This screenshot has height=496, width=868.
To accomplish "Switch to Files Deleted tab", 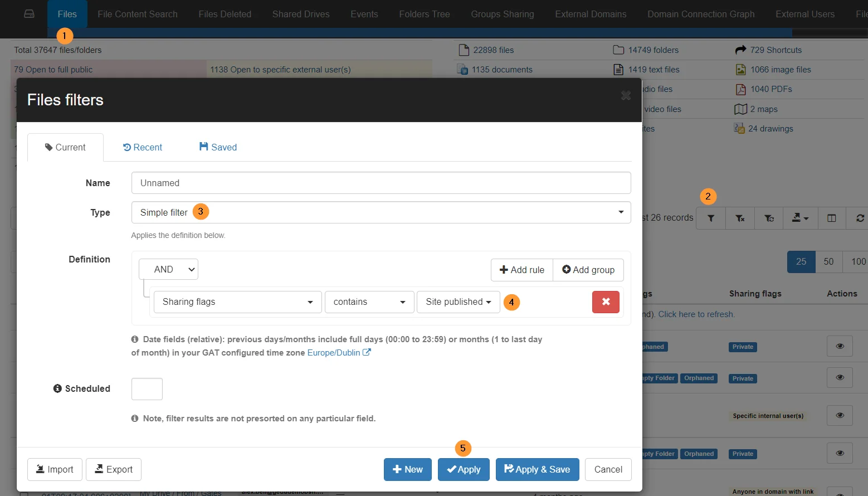I will [225, 14].
